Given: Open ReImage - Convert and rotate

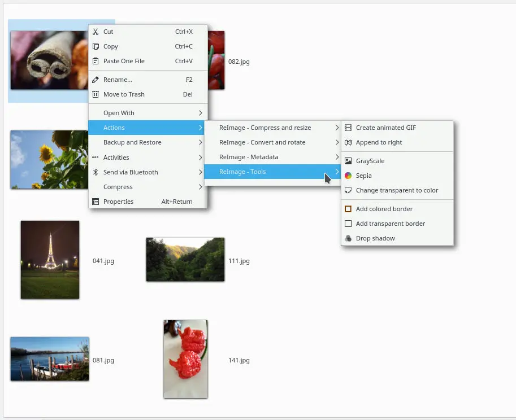Looking at the screenshot, I should coord(272,142).
